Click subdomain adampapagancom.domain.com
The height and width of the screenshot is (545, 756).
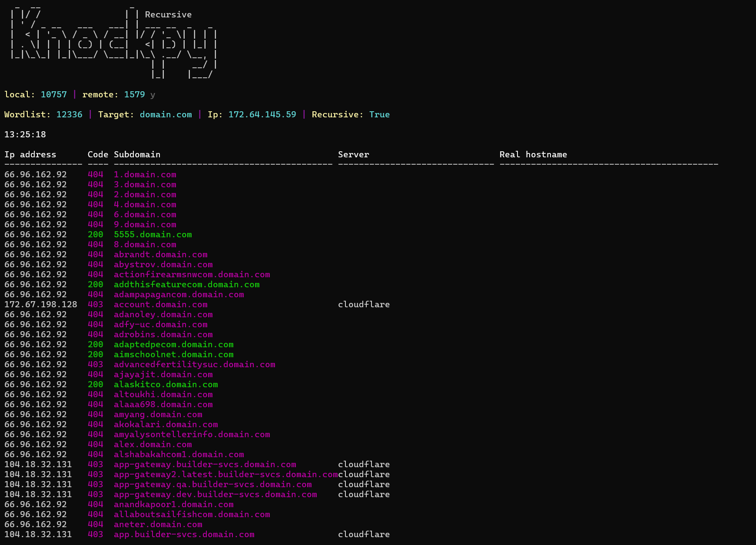click(x=179, y=294)
